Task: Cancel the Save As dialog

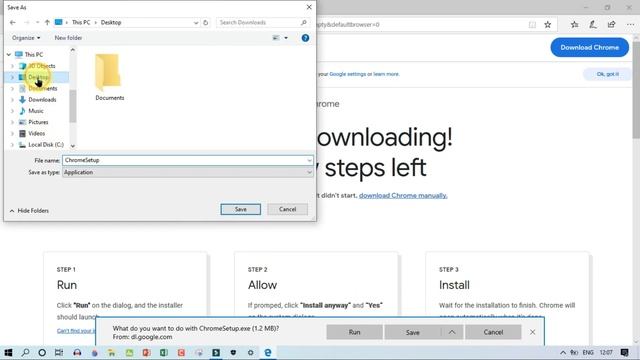Action: (x=287, y=209)
